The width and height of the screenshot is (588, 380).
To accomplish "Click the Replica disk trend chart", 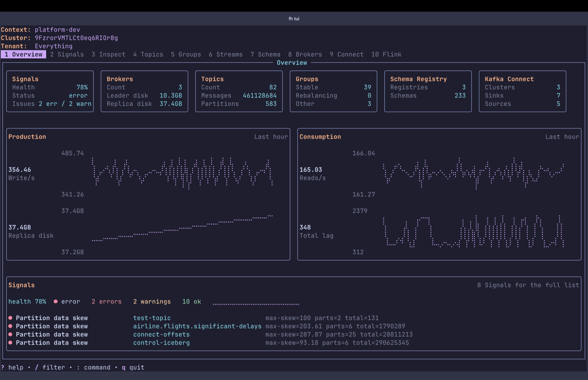I will coord(182,228).
